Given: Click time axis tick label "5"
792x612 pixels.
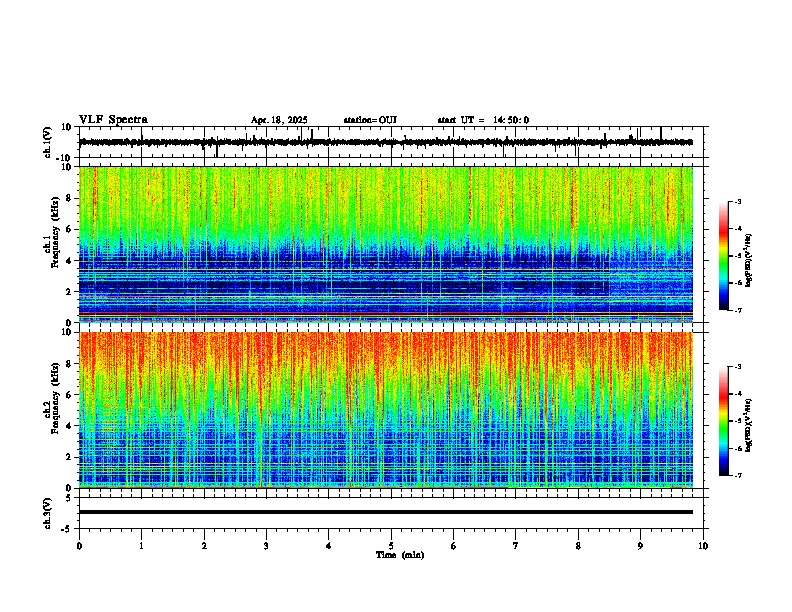Looking at the screenshot, I should point(391,546).
